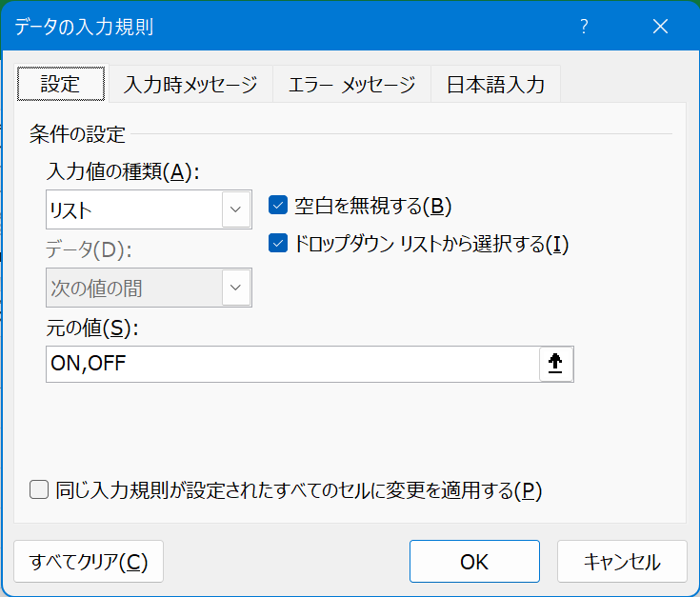Click the 次の値の間 data combo box
This screenshot has width=700, height=597.
(134, 287)
